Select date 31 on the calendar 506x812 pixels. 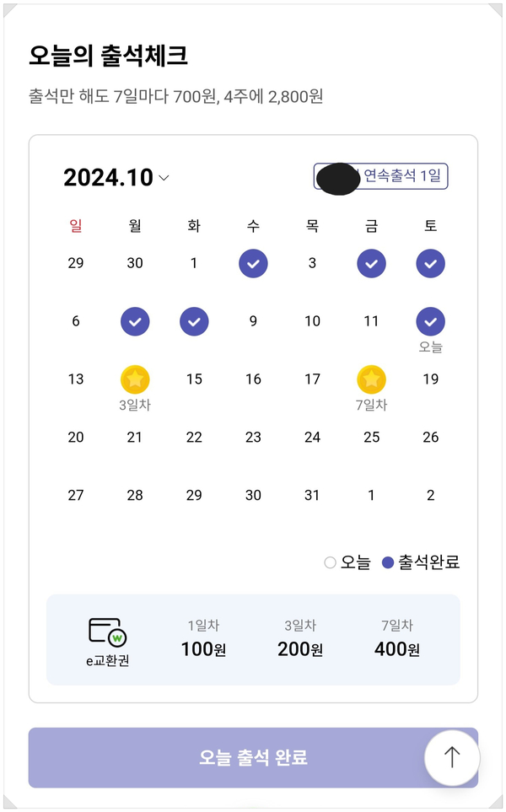[x=312, y=495]
